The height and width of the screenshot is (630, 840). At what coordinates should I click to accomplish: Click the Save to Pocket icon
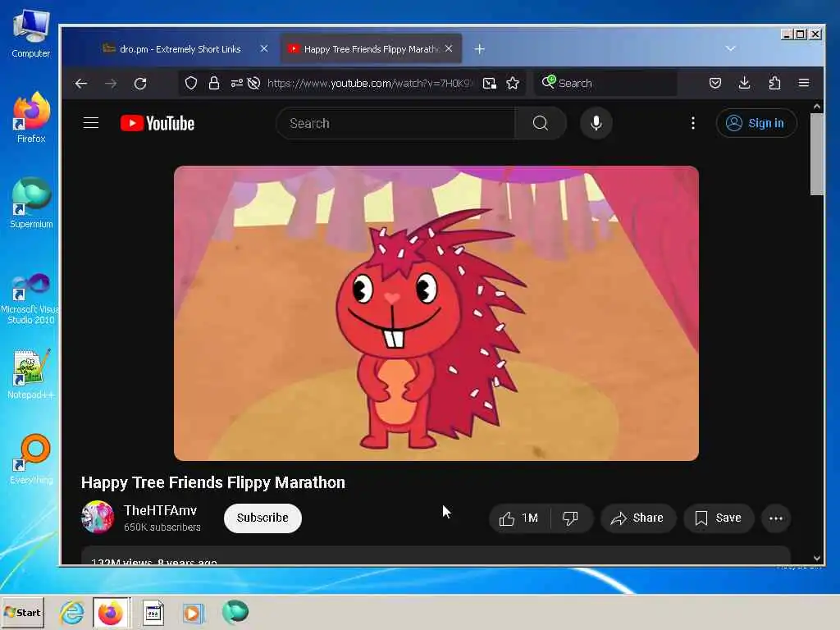[x=715, y=83]
